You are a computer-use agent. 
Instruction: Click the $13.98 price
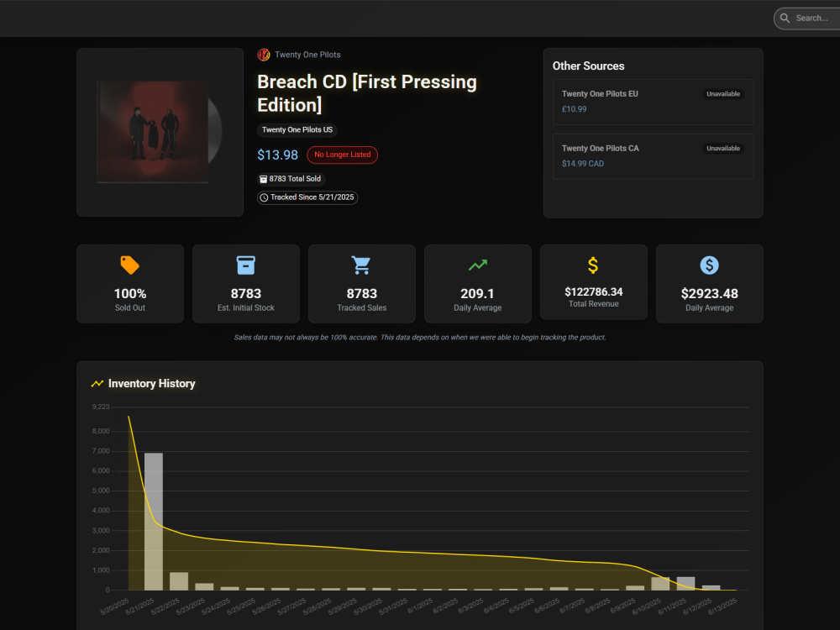click(277, 155)
